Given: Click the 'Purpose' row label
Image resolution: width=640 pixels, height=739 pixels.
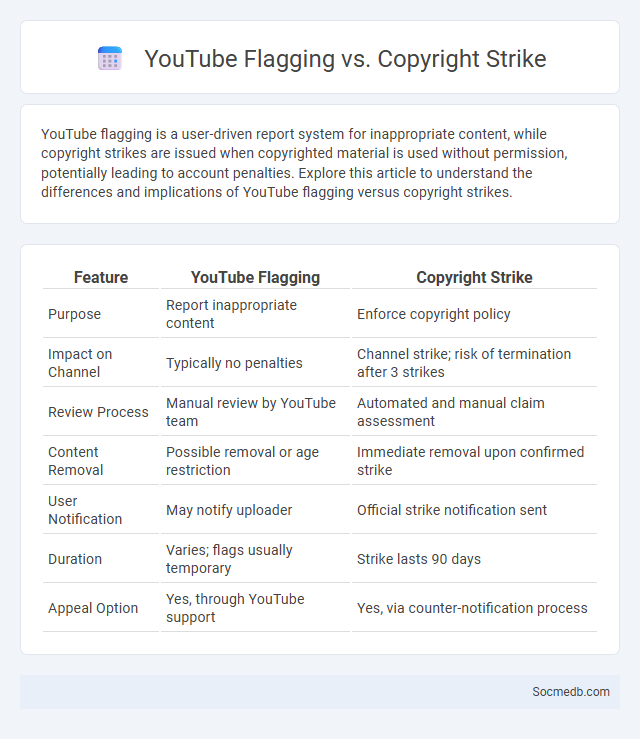Looking at the screenshot, I should click(74, 314).
